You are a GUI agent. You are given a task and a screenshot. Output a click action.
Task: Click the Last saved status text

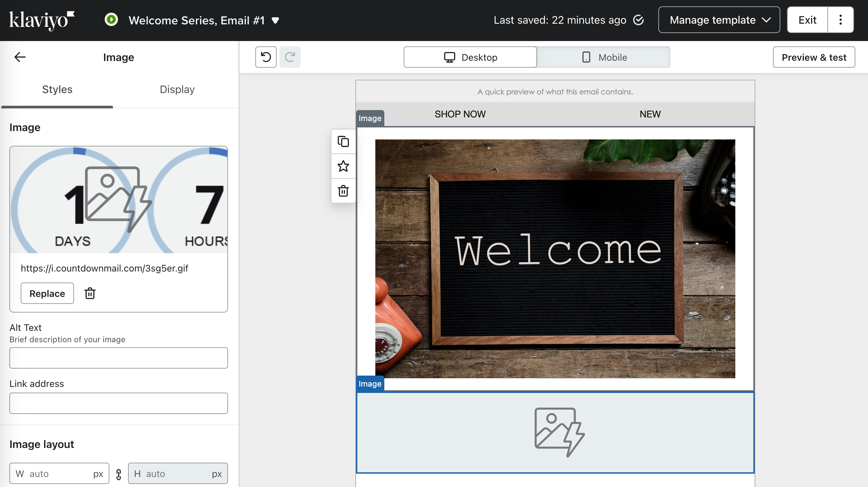point(560,20)
